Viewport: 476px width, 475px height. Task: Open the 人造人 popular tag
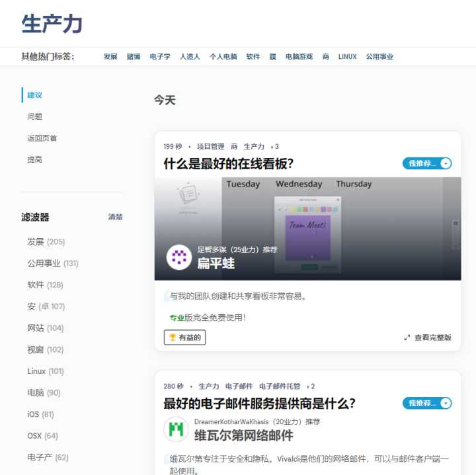pyautogui.click(x=190, y=57)
